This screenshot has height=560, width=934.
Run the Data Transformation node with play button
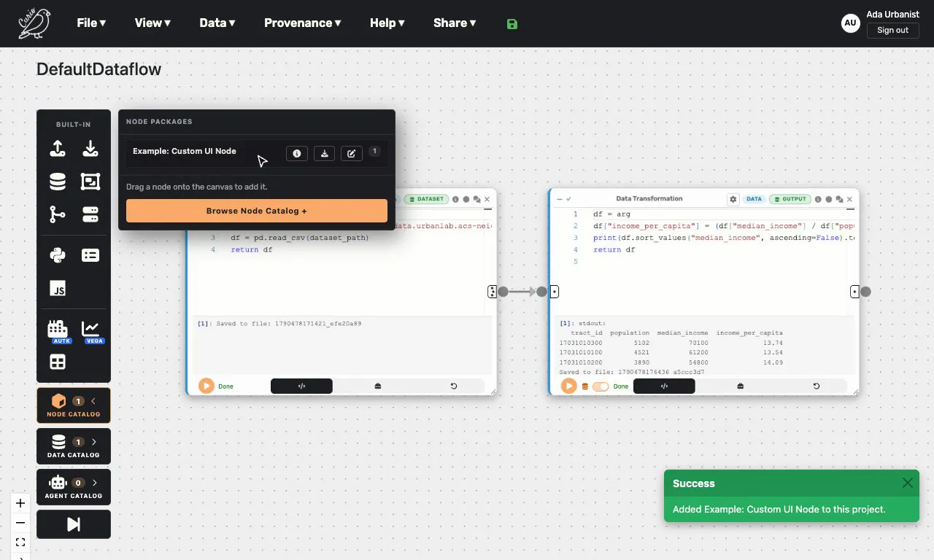568,386
